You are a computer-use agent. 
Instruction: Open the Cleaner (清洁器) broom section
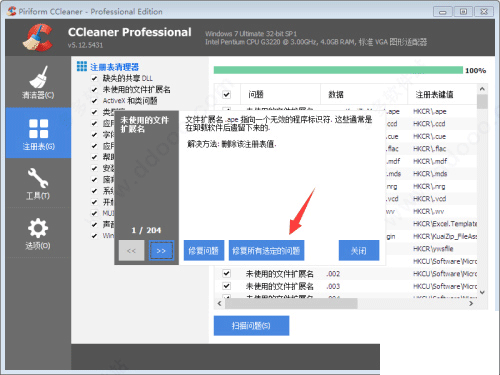coord(38,82)
